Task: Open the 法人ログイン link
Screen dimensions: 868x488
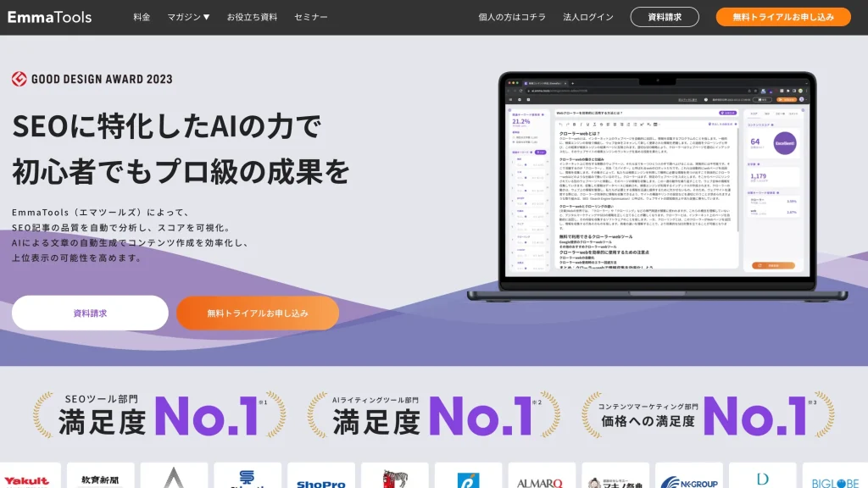Action: (x=588, y=17)
